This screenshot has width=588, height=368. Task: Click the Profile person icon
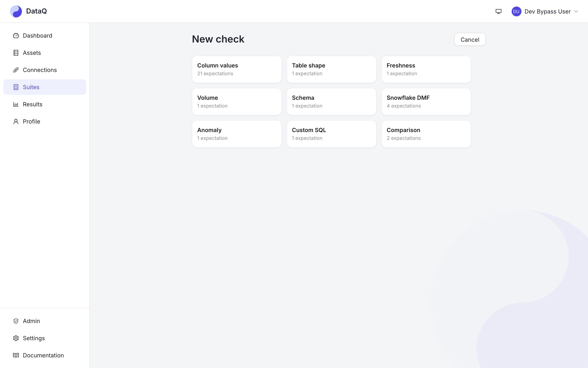point(16,121)
